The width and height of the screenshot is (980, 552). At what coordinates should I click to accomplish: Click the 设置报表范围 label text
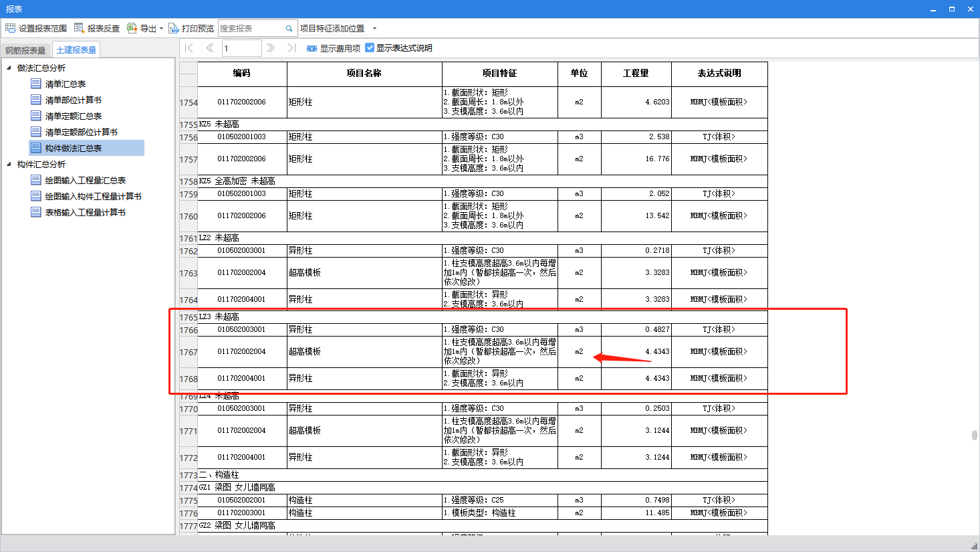pyautogui.click(x=43, y=29)
